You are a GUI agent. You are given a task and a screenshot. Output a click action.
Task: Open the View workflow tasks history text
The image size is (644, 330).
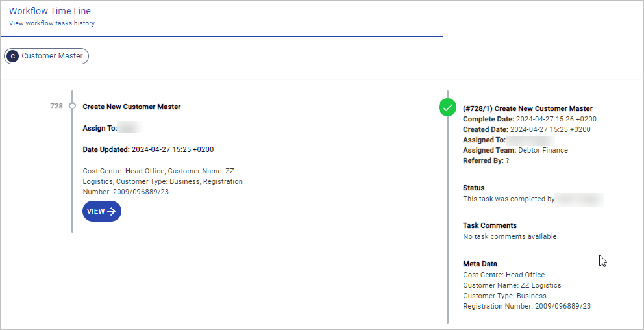pos(52,23)
